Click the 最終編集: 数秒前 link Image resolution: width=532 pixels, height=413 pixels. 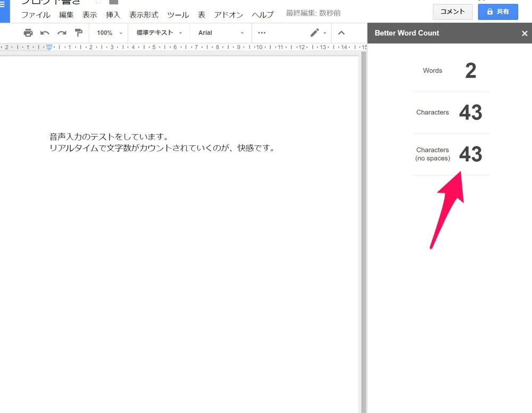[x=313, y=13]
